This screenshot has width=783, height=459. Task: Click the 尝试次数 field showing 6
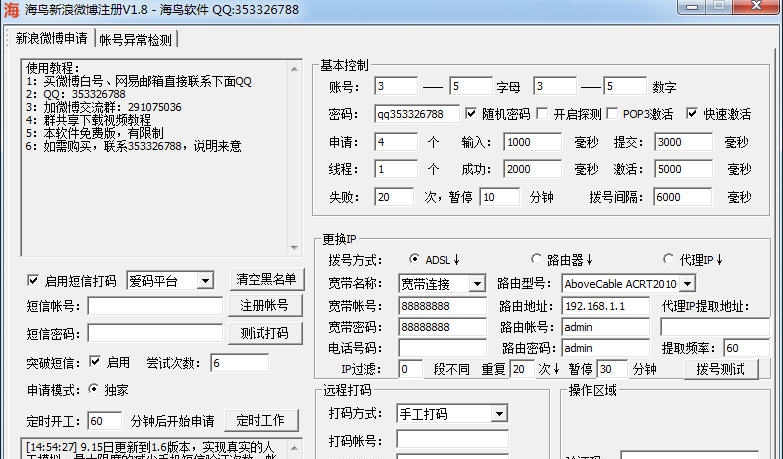click(x=239, y=363)
